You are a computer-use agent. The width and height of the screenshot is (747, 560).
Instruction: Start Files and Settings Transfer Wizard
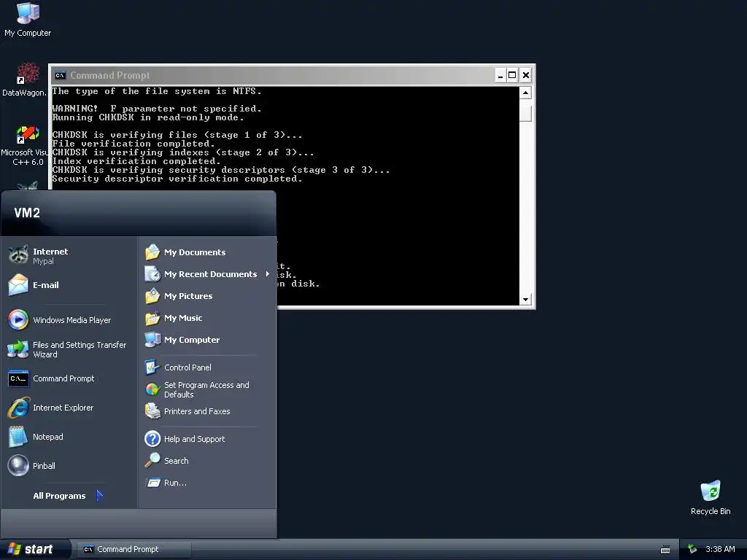[x=69, y=349]
